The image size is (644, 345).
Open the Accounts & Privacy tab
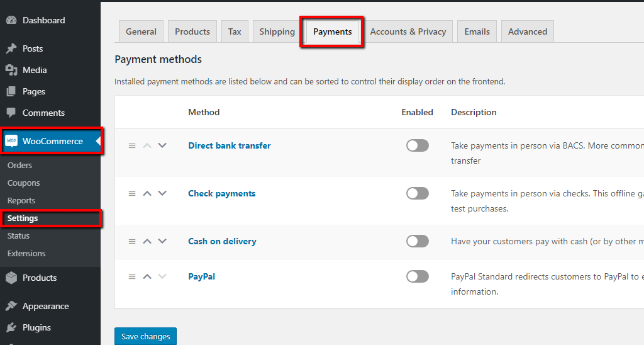point(408,31)
